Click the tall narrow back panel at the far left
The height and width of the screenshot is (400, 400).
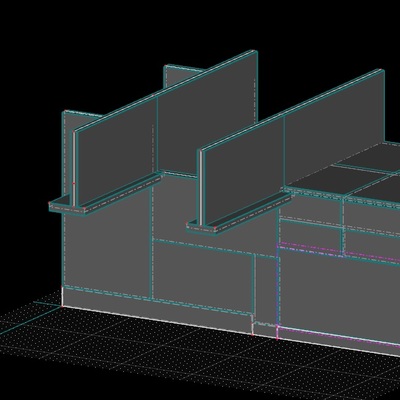tap(68, 157)
